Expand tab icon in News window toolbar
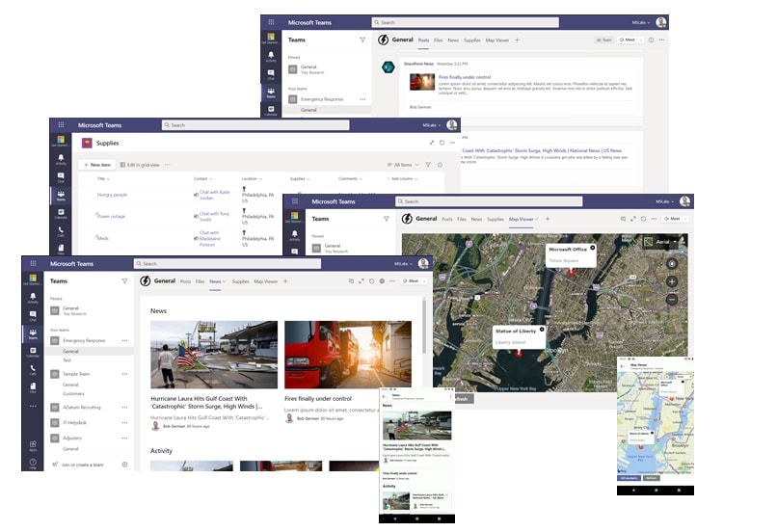Viewport: 777px width, 532px height. pyautogui.click(x=362, y=280)
